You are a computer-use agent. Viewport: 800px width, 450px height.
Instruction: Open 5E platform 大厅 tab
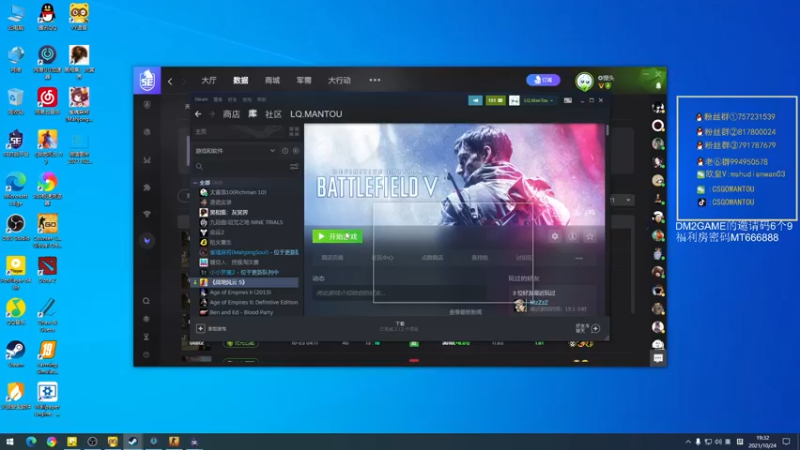tap(209, 80)
